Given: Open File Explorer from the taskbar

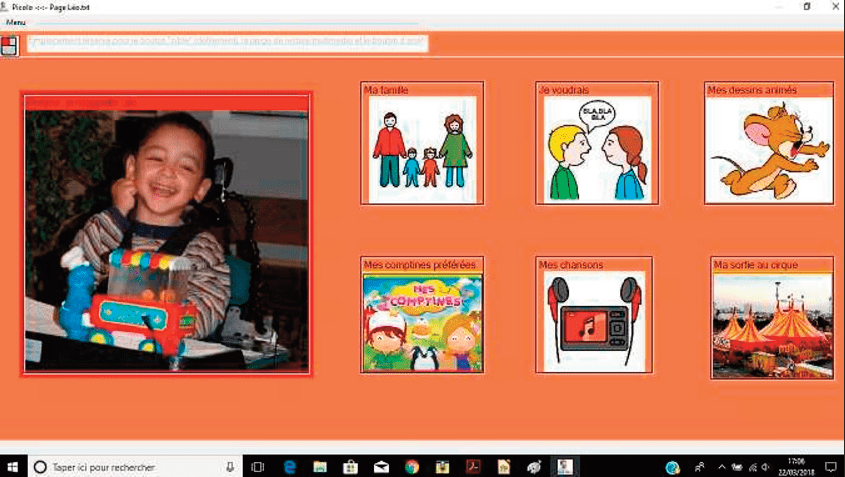Looking at the screenshot, I should (319, 466).
